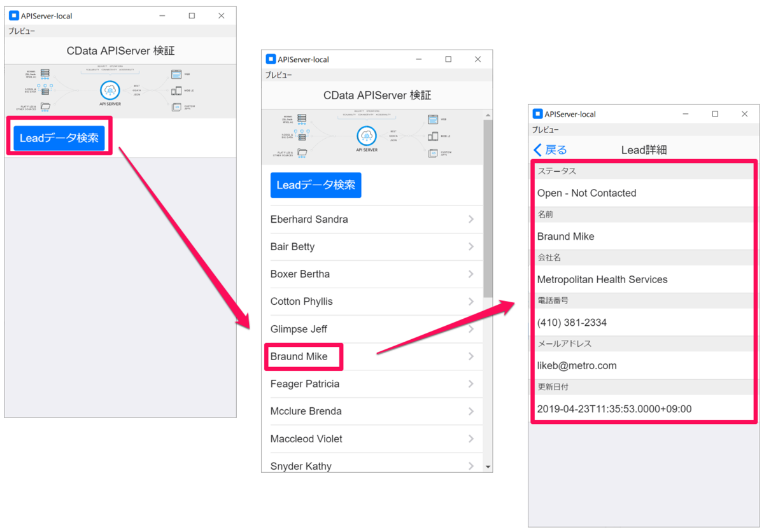Click 会社名 section label

(549, 257)
